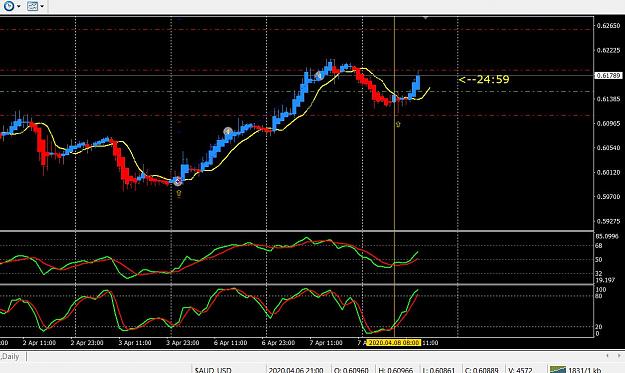Image resolution: width=625 pixels, height=373 pixels.
Task: Select the star marker below the 3 Apr 23:00 low
Action: click(179, 193)
